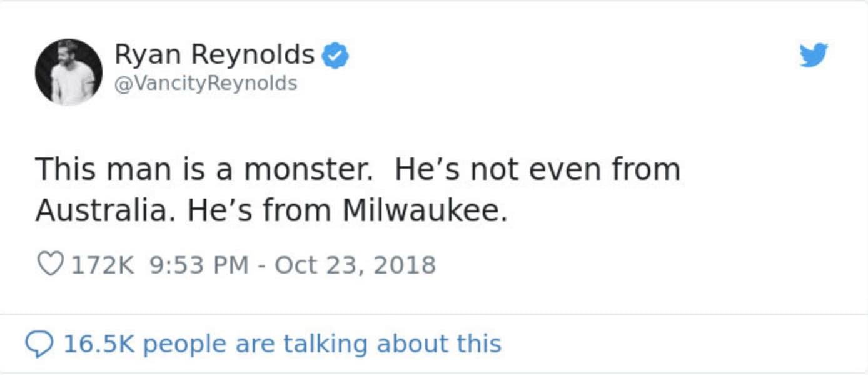Viewport: 868px width, 381px height.
Task: Click "talking about this" footer text
Action: tap(392, 344)
